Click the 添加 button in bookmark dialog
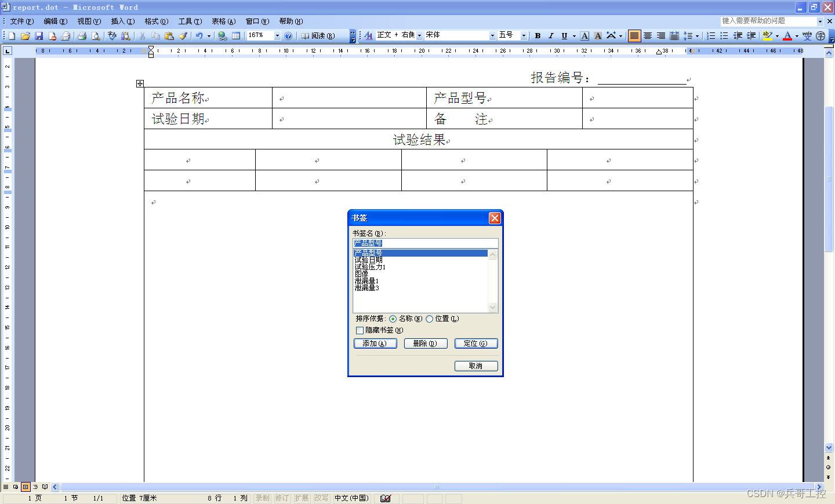Image resolution: width=835 pixels, height=504 pixels. click(x=375, y=344)
